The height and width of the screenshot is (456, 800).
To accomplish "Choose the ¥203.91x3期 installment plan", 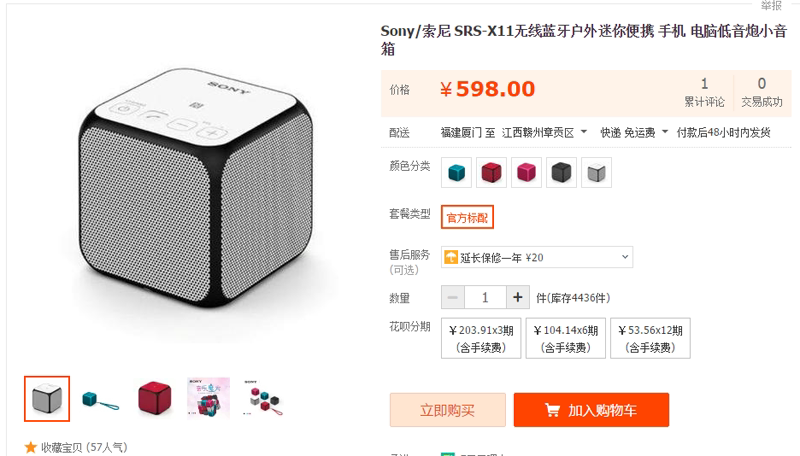I will click(x=481, y=338).
